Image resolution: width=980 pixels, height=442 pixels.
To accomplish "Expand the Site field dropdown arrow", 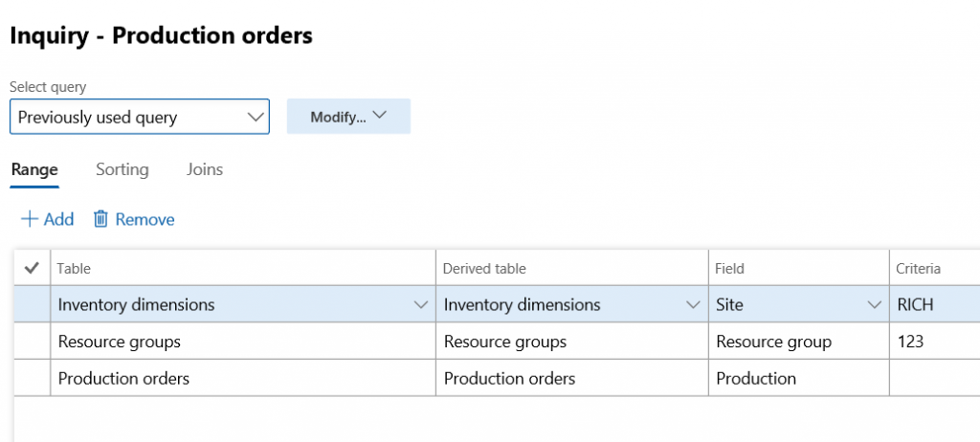I will pos(874,305).
